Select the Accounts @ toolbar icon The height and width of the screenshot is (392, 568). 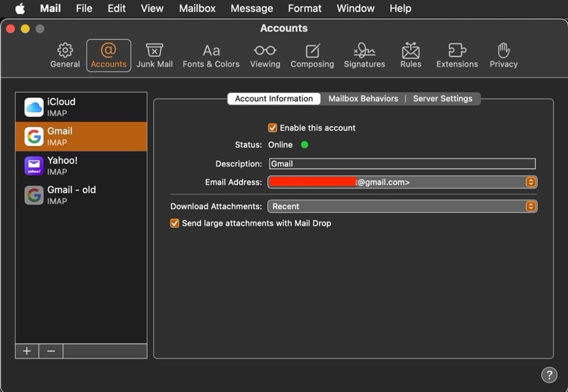[x=108, y=50]
